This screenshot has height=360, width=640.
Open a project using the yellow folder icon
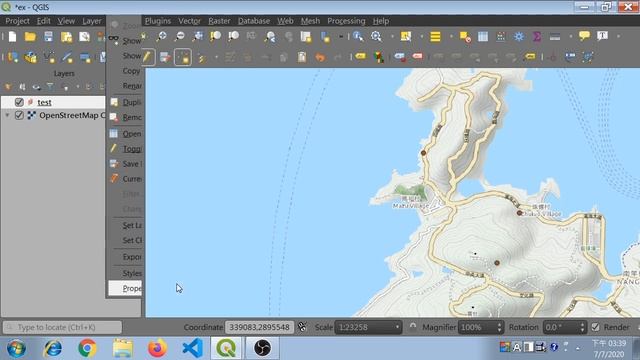(30, 37)
